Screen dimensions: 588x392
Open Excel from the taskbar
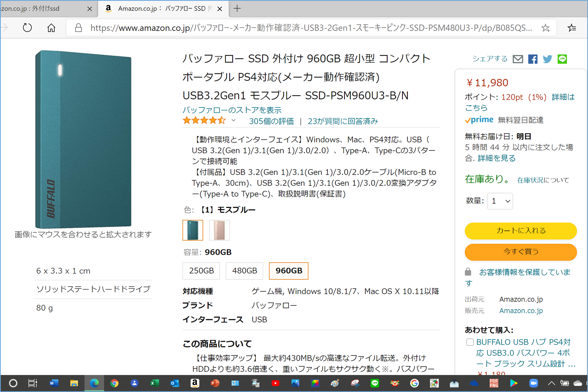[154, 383]
